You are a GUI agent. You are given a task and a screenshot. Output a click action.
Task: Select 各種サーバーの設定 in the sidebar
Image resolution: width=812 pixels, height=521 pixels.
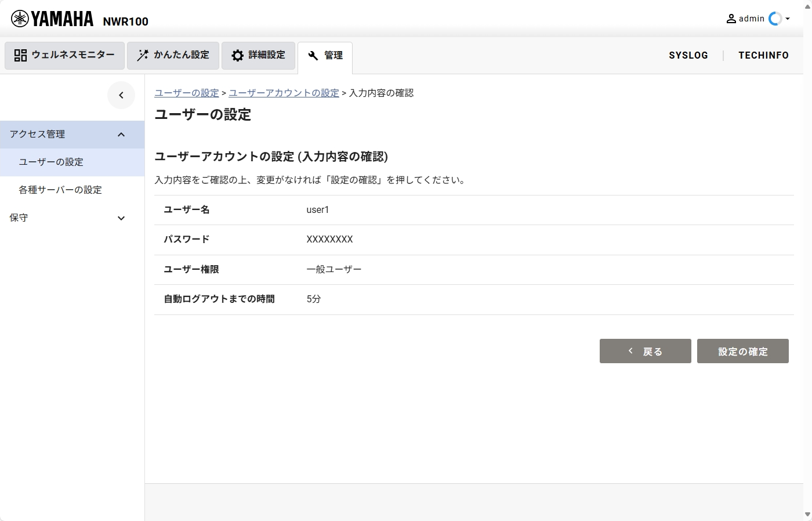(x=60, y=190)
